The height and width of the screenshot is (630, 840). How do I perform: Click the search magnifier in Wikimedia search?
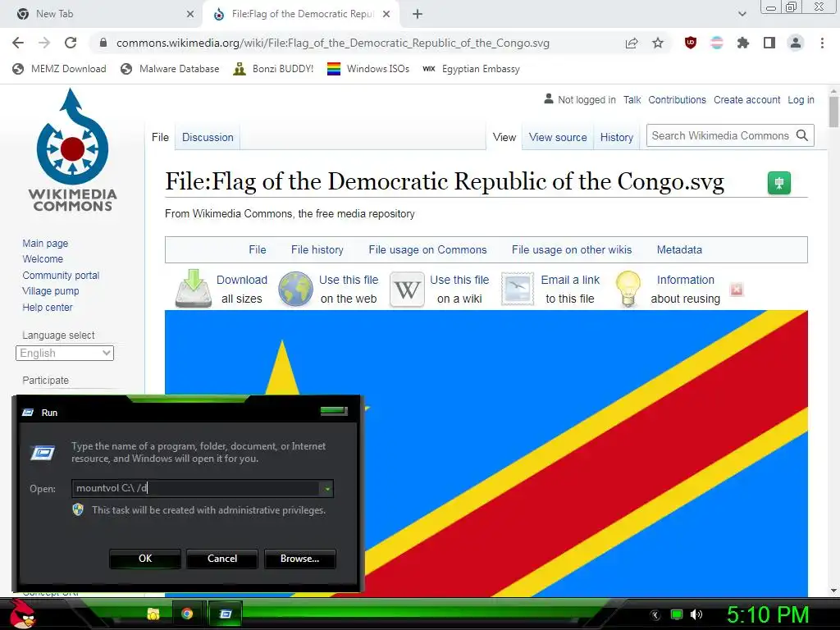coord(802,135)
